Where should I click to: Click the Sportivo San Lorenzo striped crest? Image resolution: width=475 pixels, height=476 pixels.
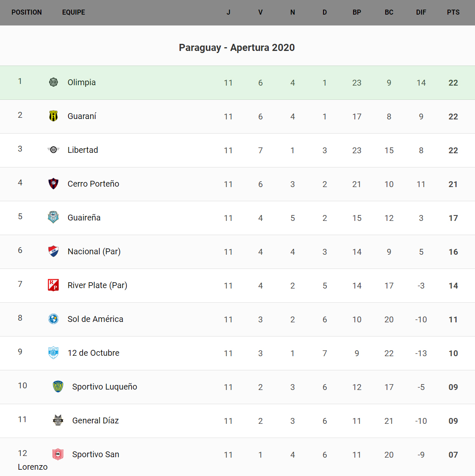pyautogui.click(x=58, y=454)
